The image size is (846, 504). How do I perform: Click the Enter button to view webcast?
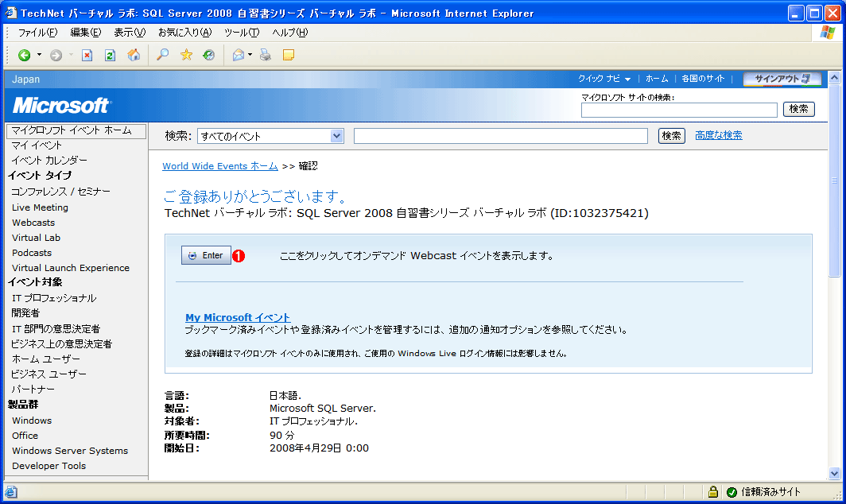coord(206,255)
